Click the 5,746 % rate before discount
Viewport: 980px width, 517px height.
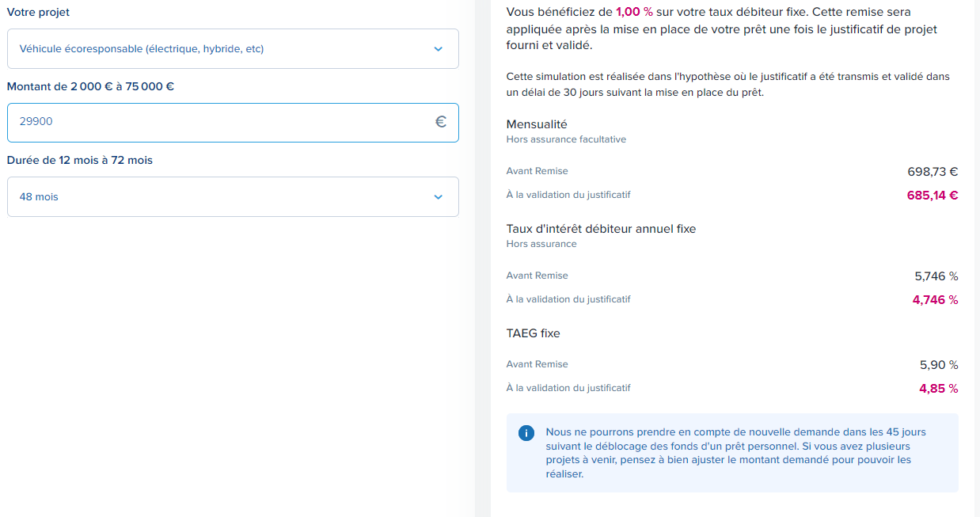tap(936, 276)
